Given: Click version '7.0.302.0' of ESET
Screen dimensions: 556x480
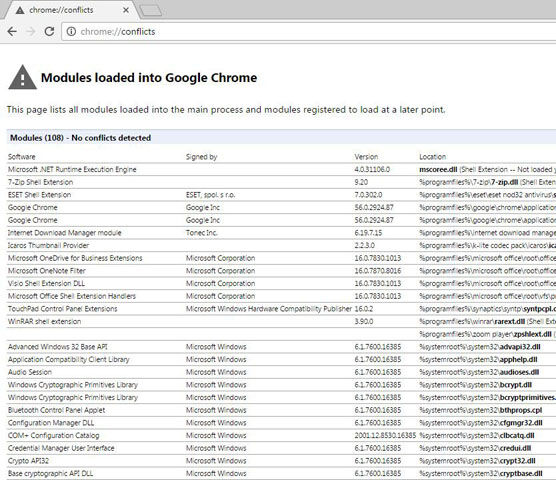Looking at the screenshot, I should click(x=368, y=195).
